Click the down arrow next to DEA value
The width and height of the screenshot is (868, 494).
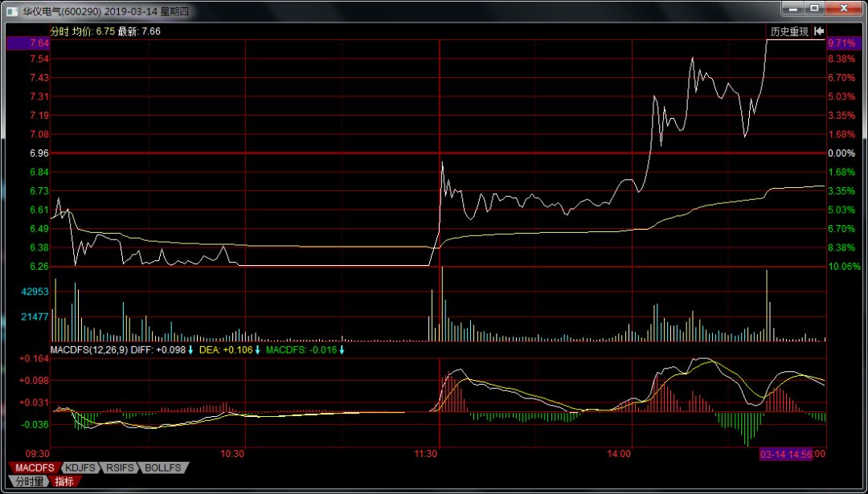click(257, 349)
